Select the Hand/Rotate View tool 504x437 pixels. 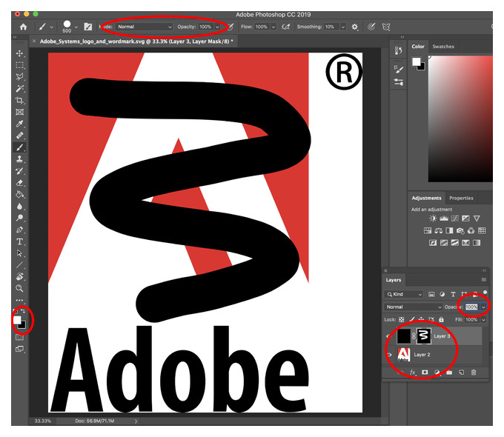tap(19, 277)
